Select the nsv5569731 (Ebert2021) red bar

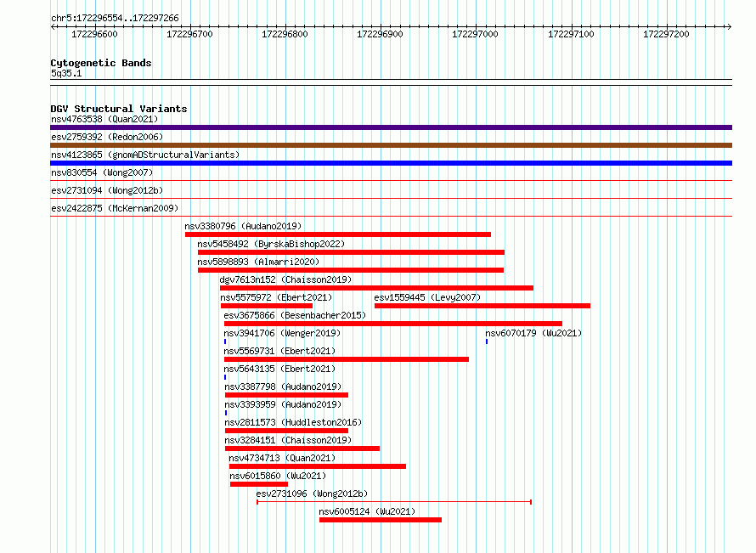point(347,359)
